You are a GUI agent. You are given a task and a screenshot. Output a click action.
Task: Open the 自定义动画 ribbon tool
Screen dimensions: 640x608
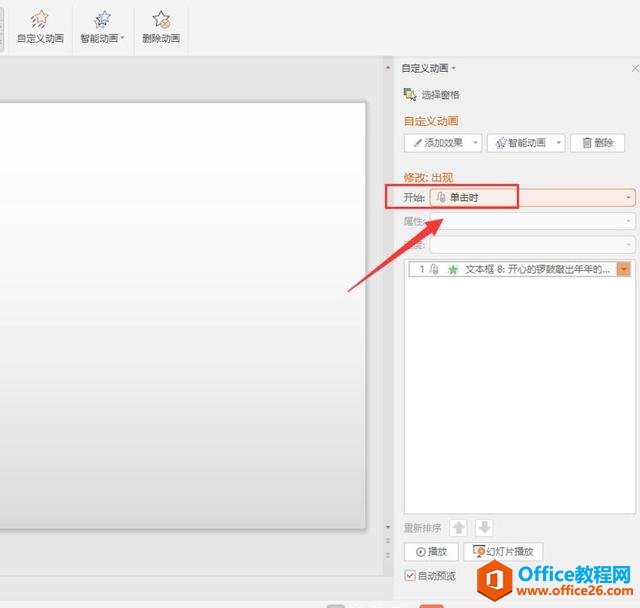(40, 27)
